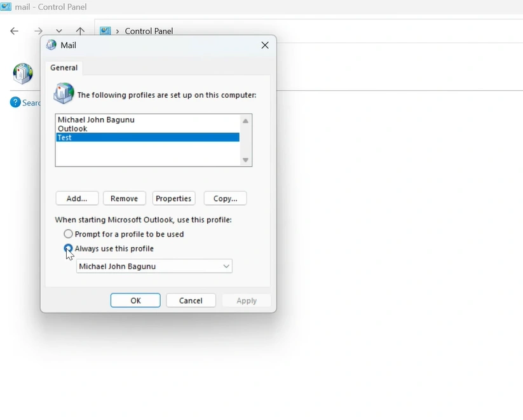Click the profile list scroll down arrow
Image resolution: width=523 pixels, height=420 pixels.
(x=245, y=159)
